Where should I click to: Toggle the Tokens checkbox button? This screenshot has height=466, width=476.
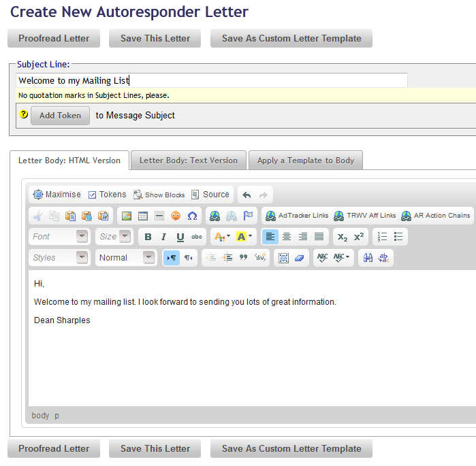tap(107, 195)
